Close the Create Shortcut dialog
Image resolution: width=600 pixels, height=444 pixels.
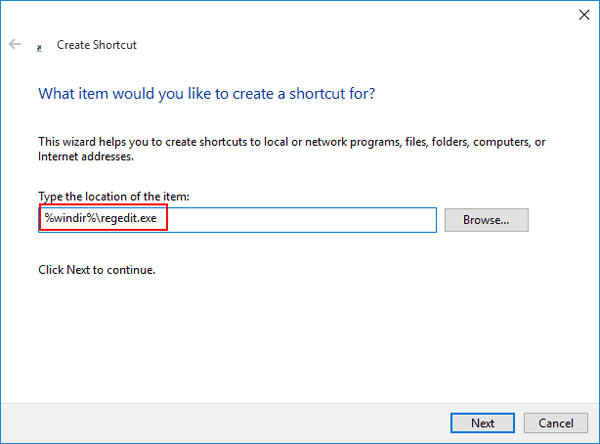click(583, 15)
